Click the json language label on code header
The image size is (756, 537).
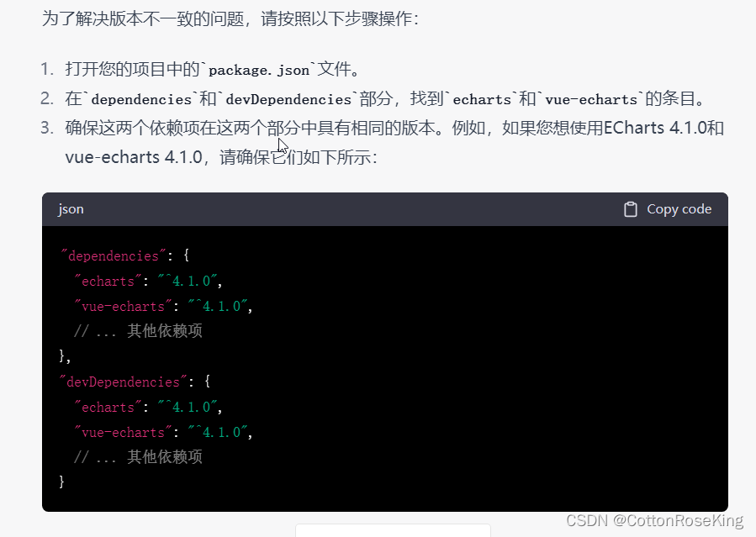point(70,209)
